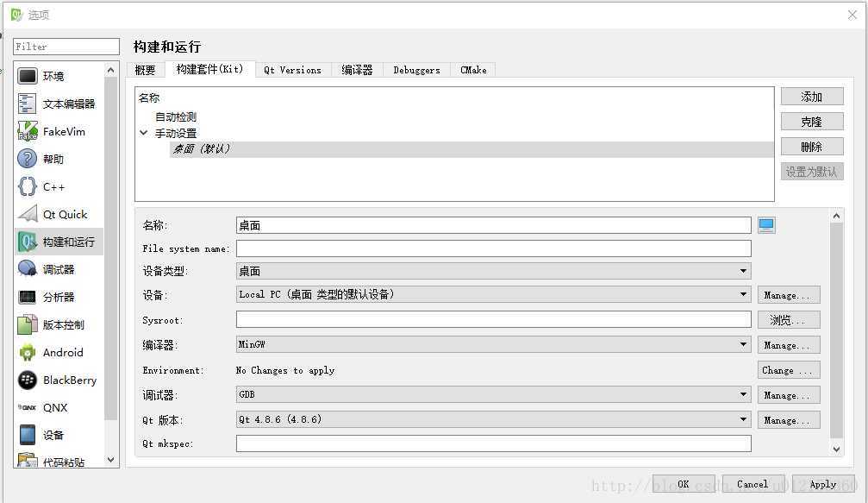Click the kit monitor icon button beside 名称
The height and width of the screenshot is (503, 868).
[766, 225]
